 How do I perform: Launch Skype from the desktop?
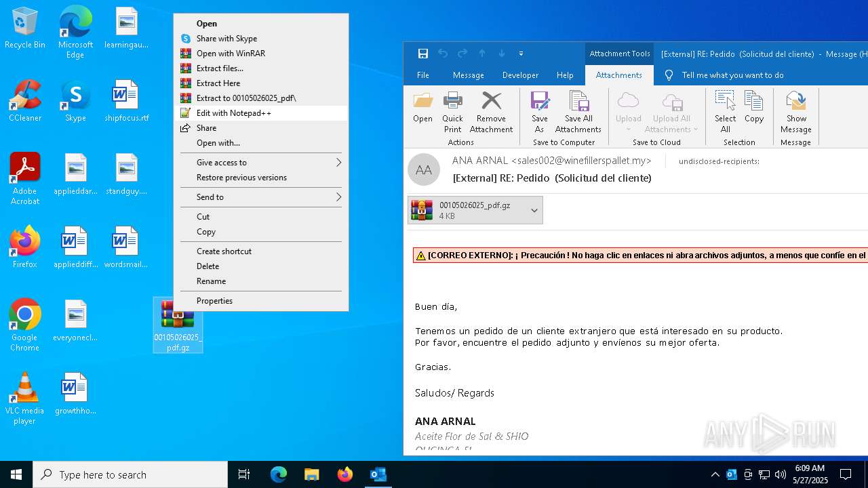[75, 101]
